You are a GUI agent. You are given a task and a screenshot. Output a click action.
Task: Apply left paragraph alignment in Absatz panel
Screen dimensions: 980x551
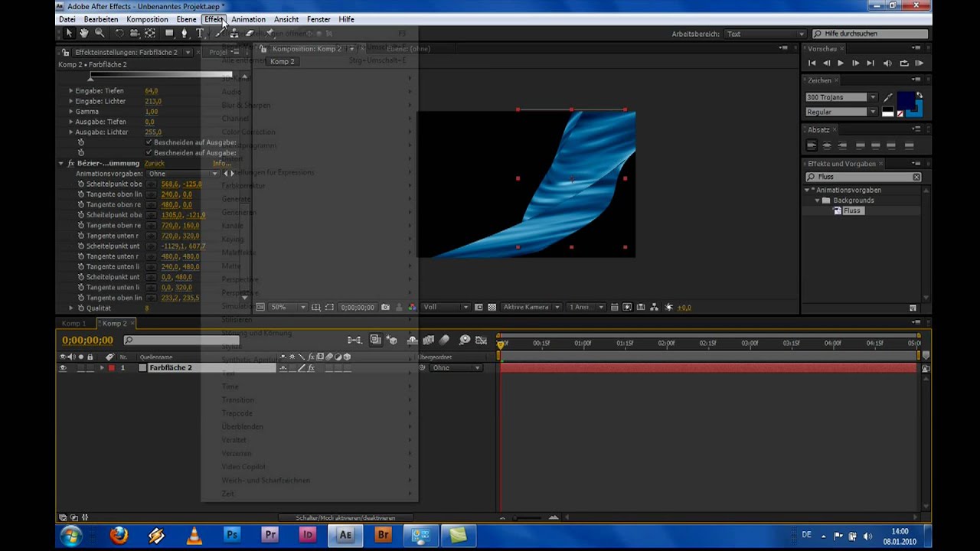tap(812, 145)
